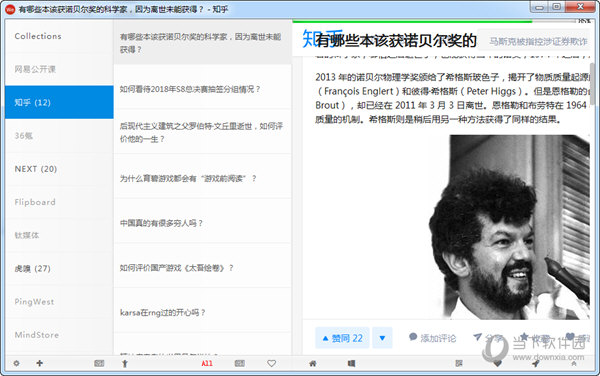
Task: Open the Flipboard source
Action: [59, 202]
